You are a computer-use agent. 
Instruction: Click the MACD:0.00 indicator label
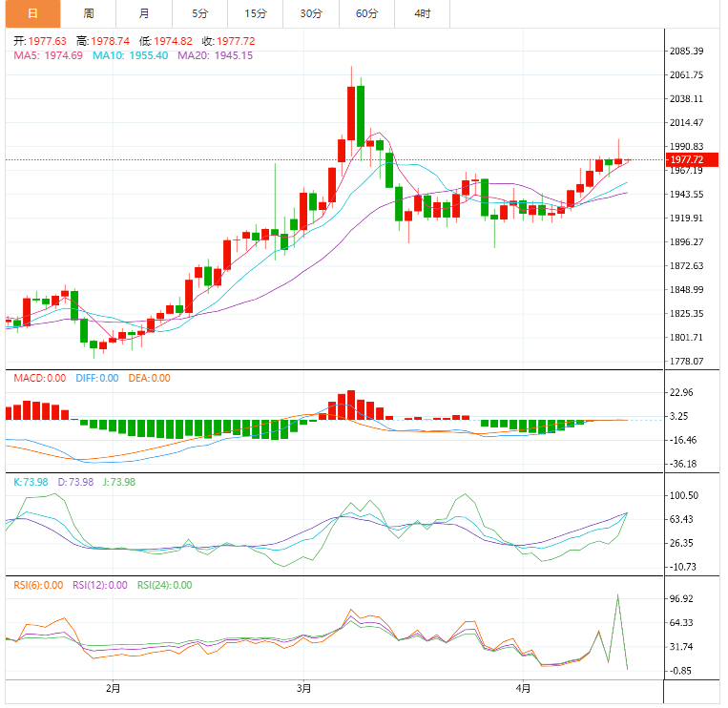[x=40, y=379]
